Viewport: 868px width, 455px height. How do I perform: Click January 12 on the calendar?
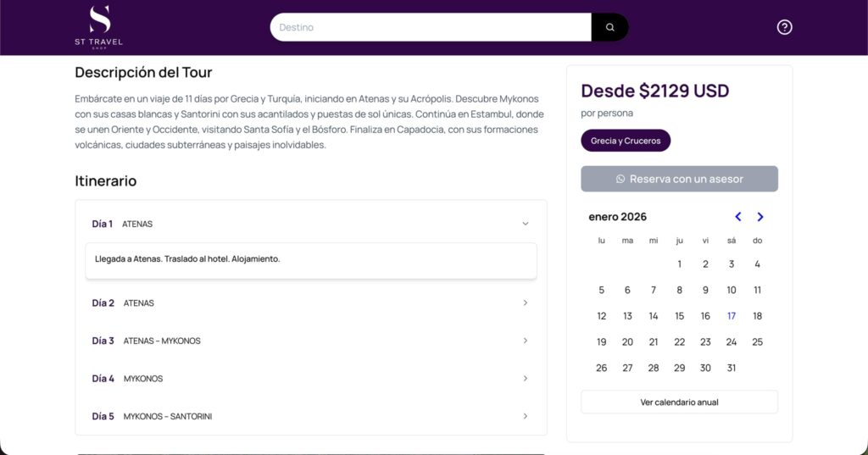pyautogui.click(x=601, y=316)
